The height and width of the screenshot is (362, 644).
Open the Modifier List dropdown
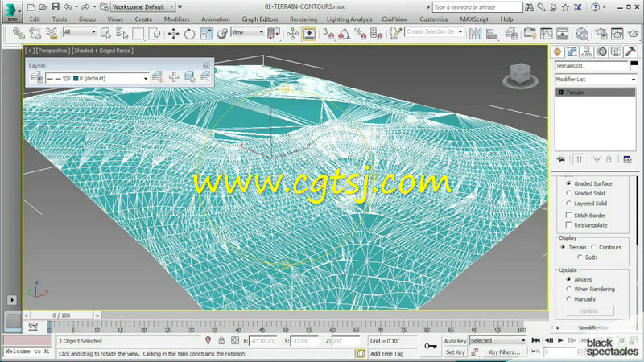pyautogui.click(x=596, y=79)
